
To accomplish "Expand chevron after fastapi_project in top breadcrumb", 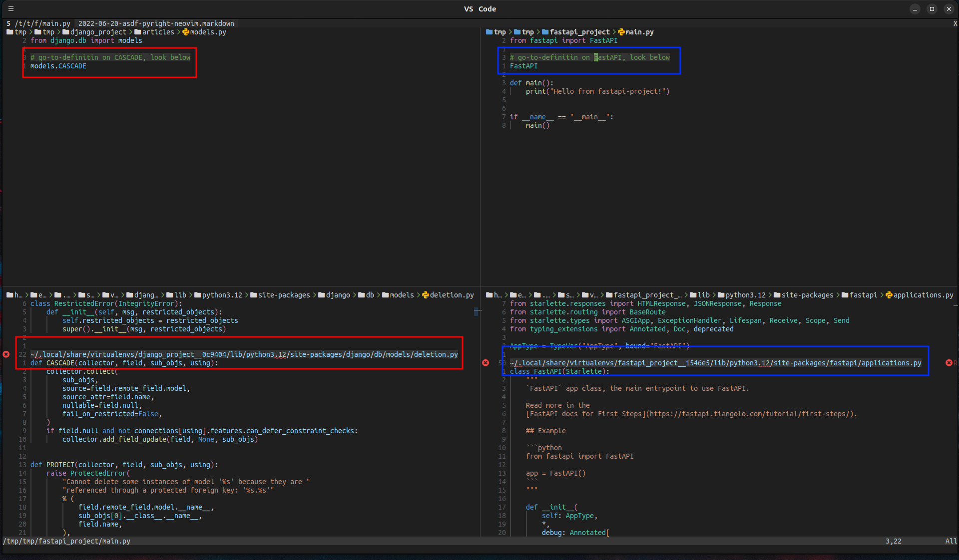I will (x=614, y=32).
